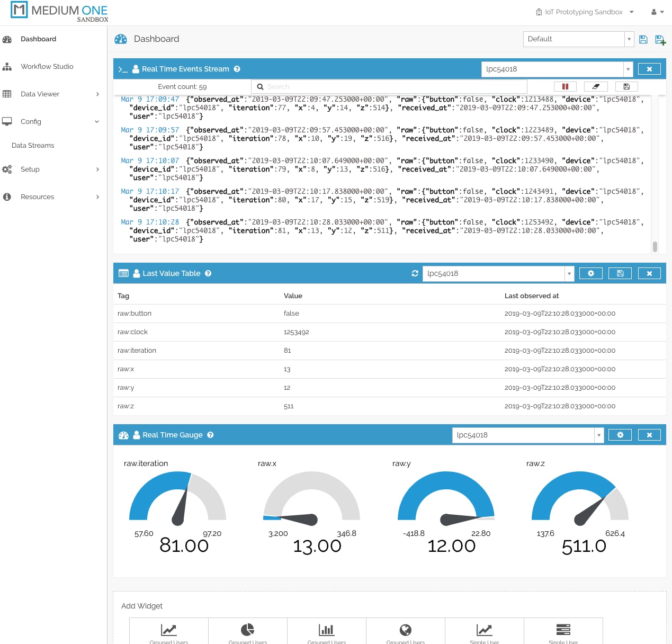Expand the Setup sidebar section
Image resolution: width=672 pixels, height=644 pixels.
[30, 169]
